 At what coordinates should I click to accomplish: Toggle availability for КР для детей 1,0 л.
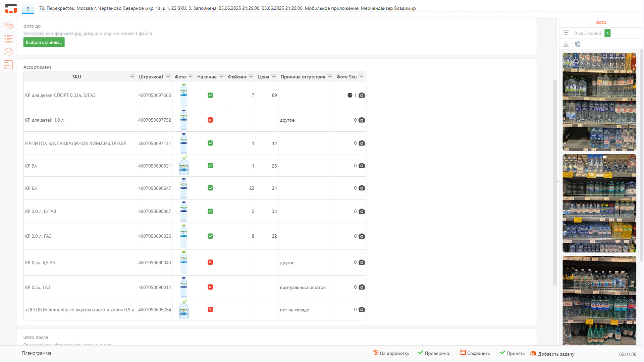(210, 120)
